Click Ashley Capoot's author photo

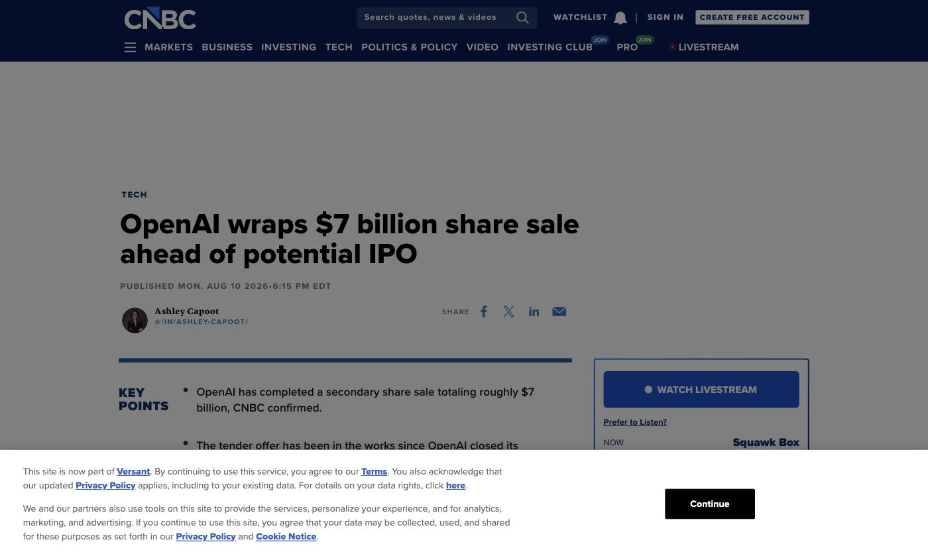tap(135, 320)
